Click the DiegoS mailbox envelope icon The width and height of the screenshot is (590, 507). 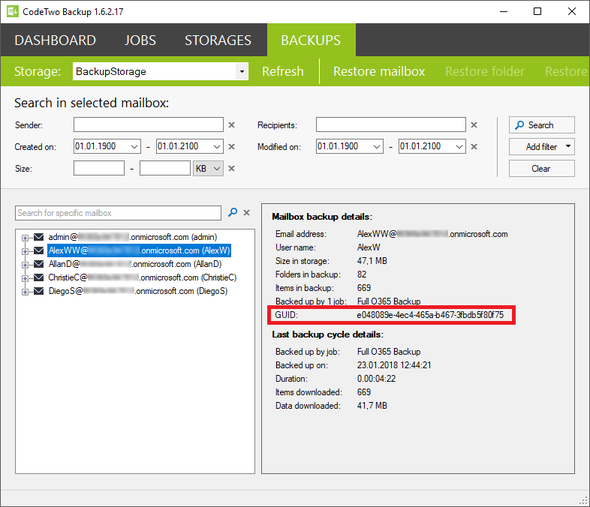(x=39, y=291)
